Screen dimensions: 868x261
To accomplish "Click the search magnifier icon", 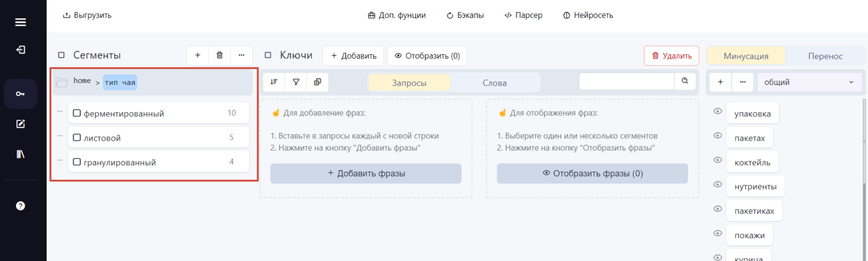I will 685,81.
